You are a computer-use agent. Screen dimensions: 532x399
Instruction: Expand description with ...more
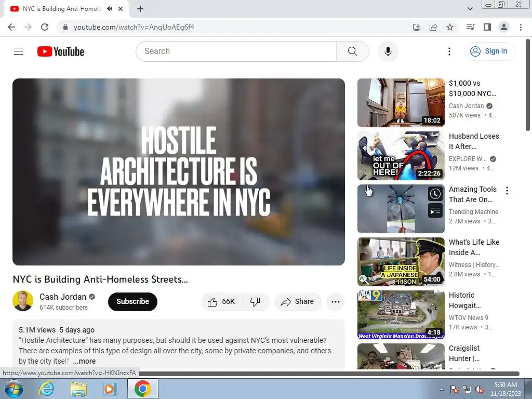pyautogui.click(x=85, y=361)
